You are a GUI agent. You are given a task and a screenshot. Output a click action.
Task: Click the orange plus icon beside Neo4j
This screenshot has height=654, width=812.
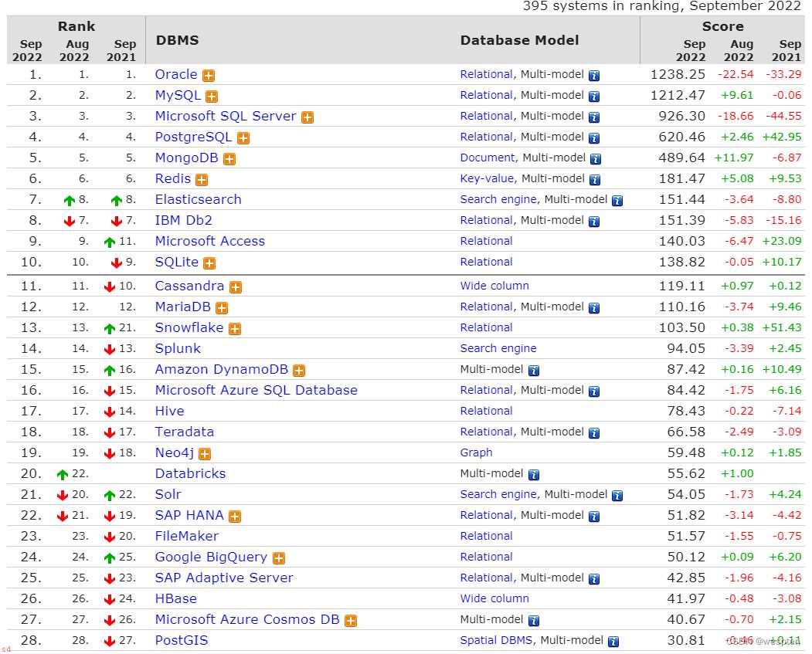(x=205, y=454)
